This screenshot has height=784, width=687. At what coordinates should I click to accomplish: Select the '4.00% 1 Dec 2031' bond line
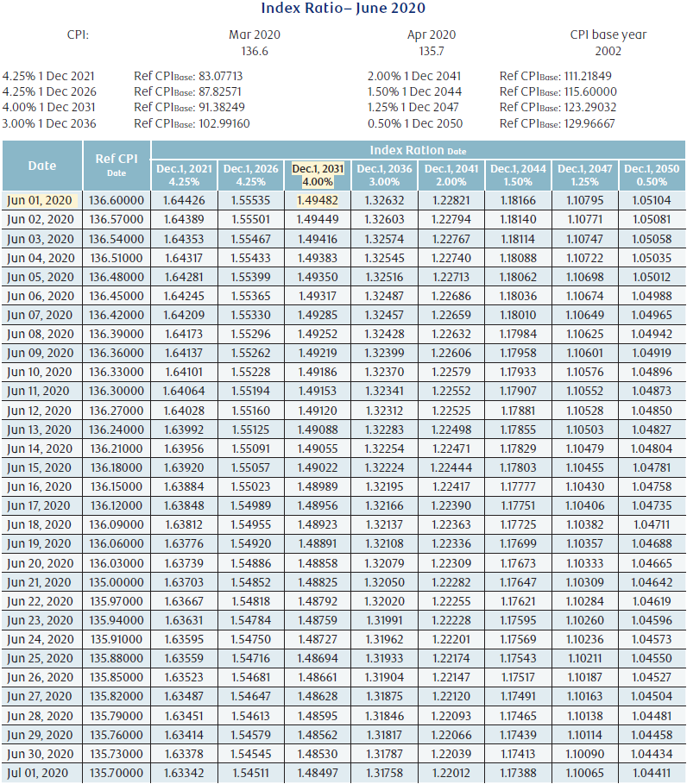(x=48, y=107)
